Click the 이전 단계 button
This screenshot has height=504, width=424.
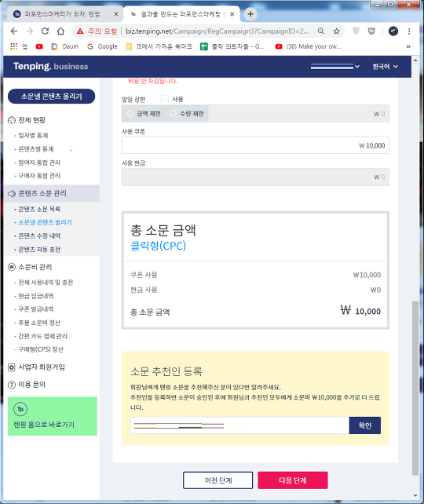tap(218, 480)
